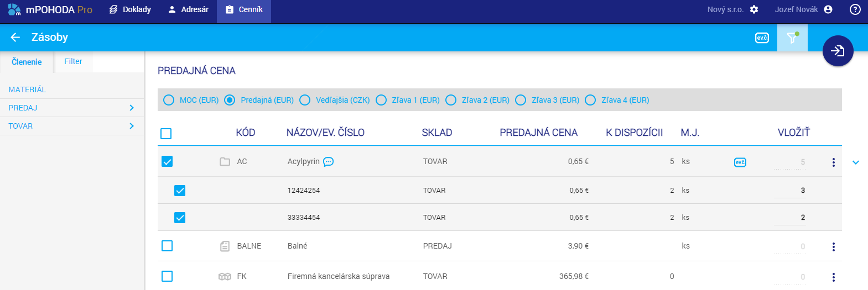Viewport: 868px width, 290px height.
Task: Sort by K DISPOZÍCII column header
Action: (634, 133)
